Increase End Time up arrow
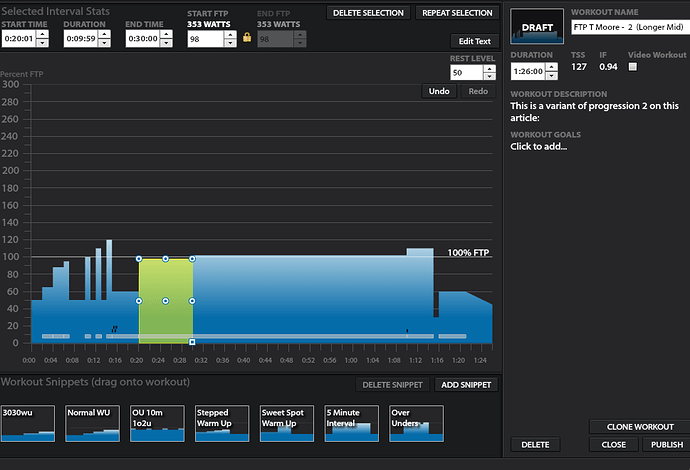Viewport: 690px width, 470px height. click(x=166, y=34)
